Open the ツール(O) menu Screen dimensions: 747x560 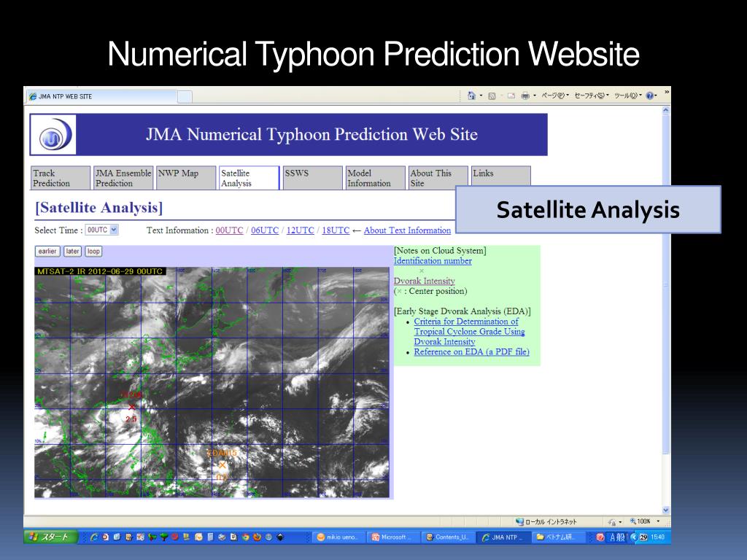627,96
